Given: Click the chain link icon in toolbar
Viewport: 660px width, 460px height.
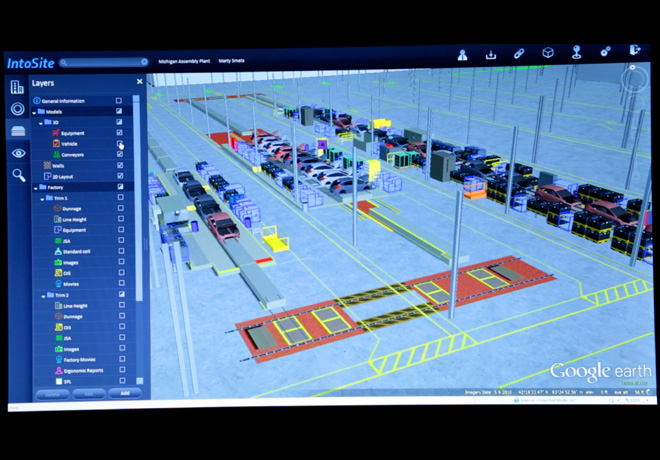Looking at the screenshot, I should (519, 53).
